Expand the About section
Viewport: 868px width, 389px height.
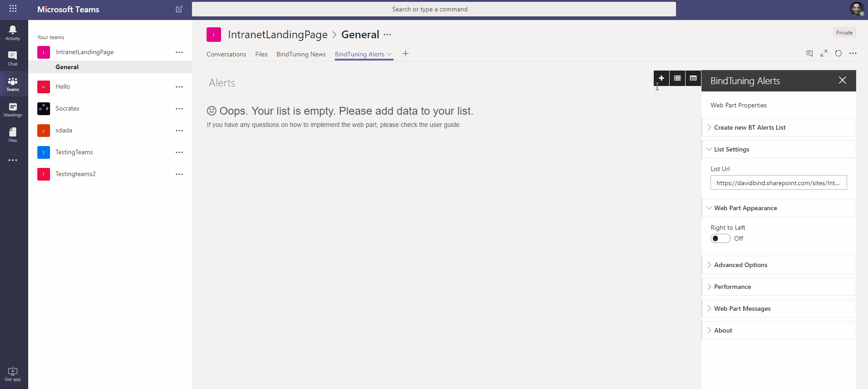779,330
